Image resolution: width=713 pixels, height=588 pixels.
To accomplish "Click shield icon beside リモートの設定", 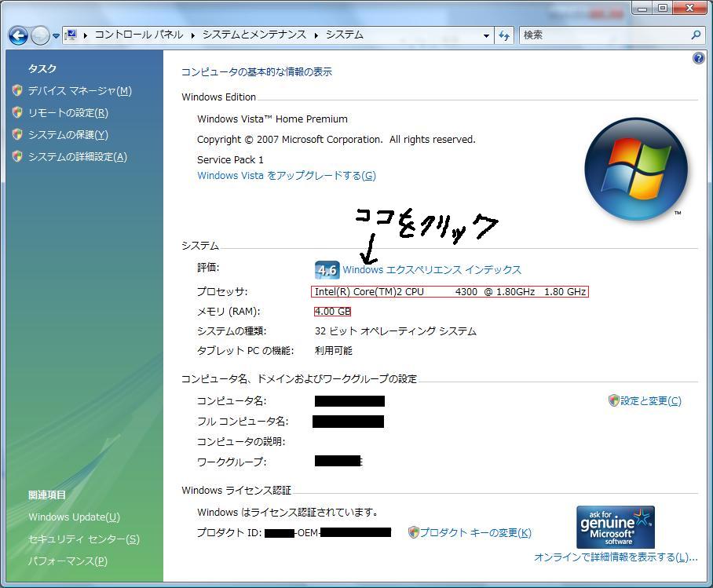I will [x=17, y=112].
